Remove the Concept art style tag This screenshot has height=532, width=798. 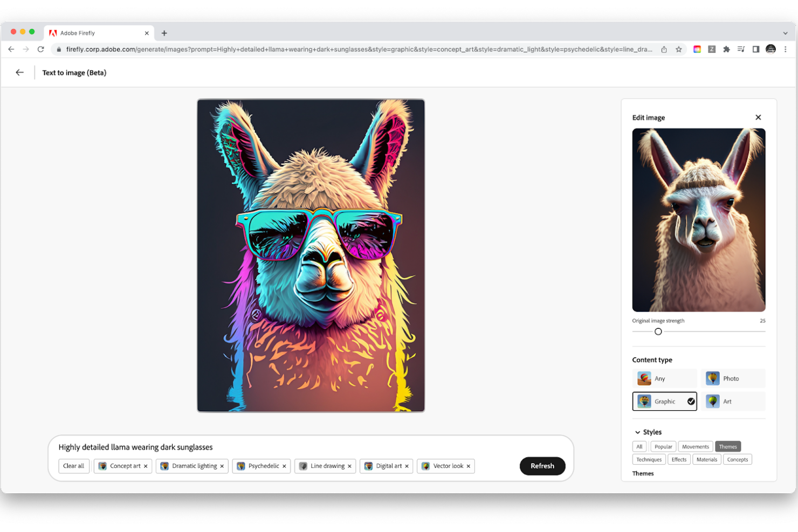coord(146,466)
